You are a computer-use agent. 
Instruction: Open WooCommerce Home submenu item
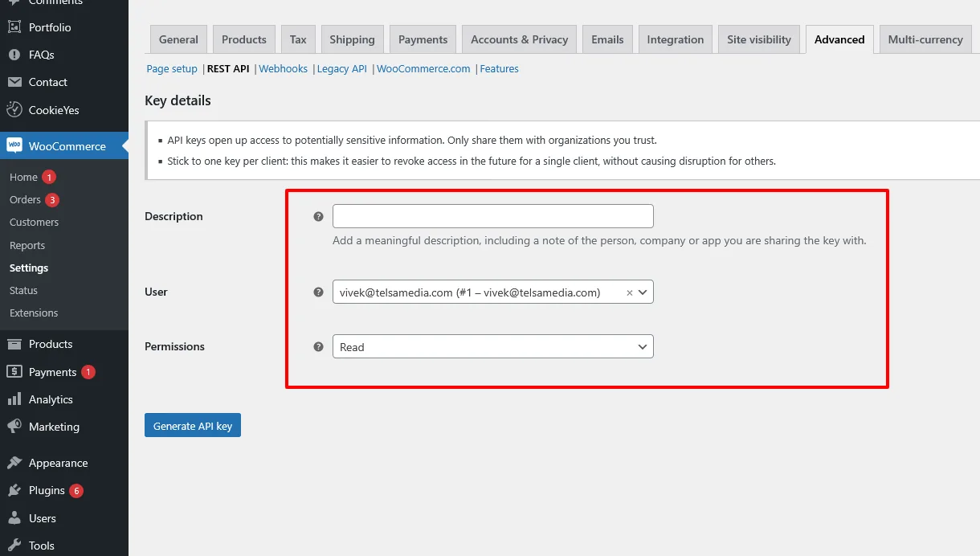(x=23, y=177)
